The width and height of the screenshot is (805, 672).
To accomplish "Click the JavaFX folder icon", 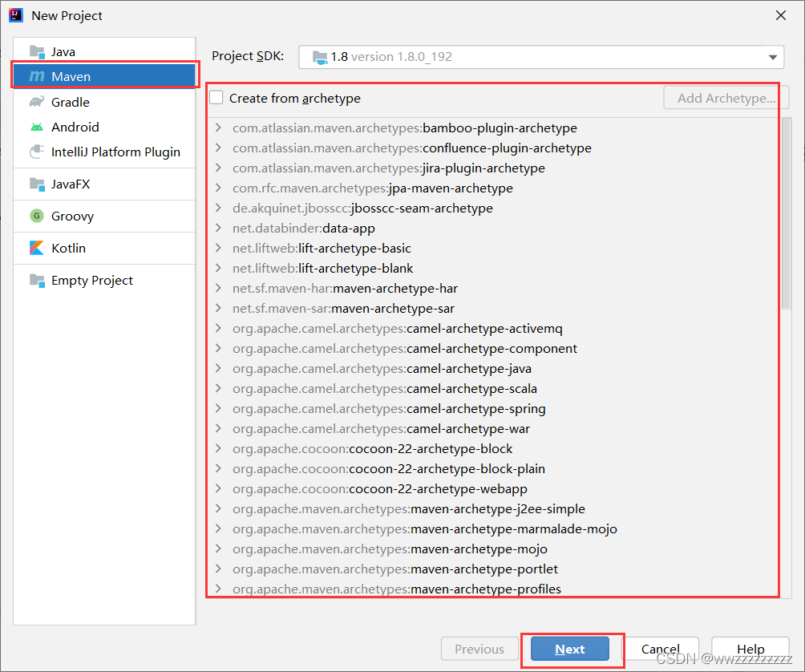I will (37, 184).
